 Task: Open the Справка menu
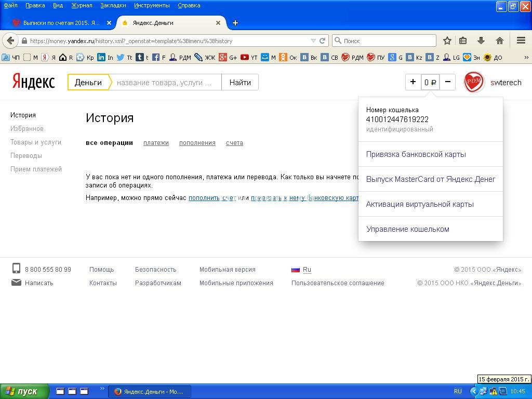189,5
